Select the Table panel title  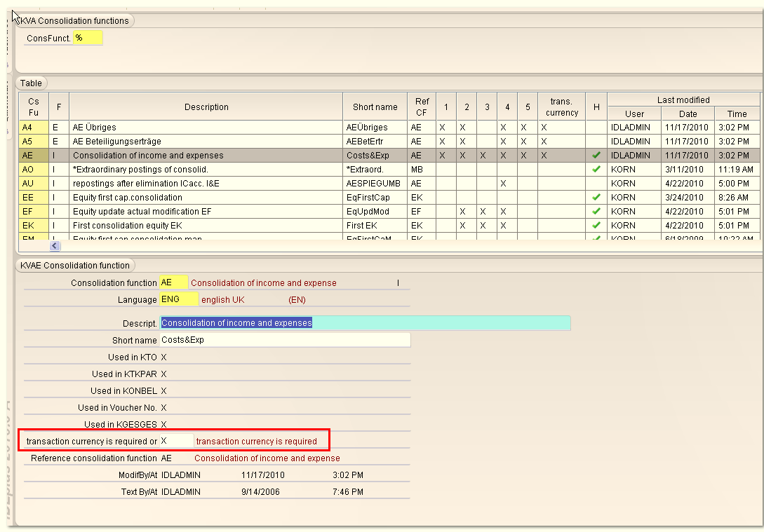click(x=31, y=83)
